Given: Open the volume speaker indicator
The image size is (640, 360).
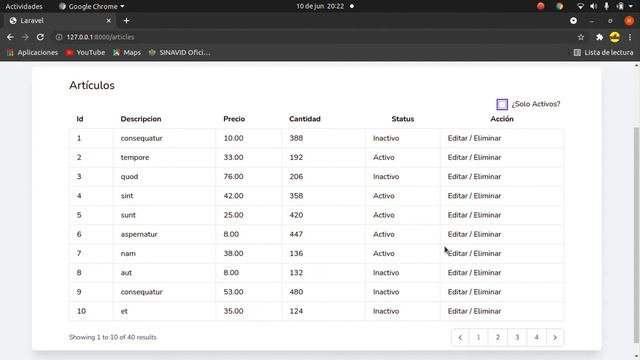Looking at the screenshot, I should (593, 6).
